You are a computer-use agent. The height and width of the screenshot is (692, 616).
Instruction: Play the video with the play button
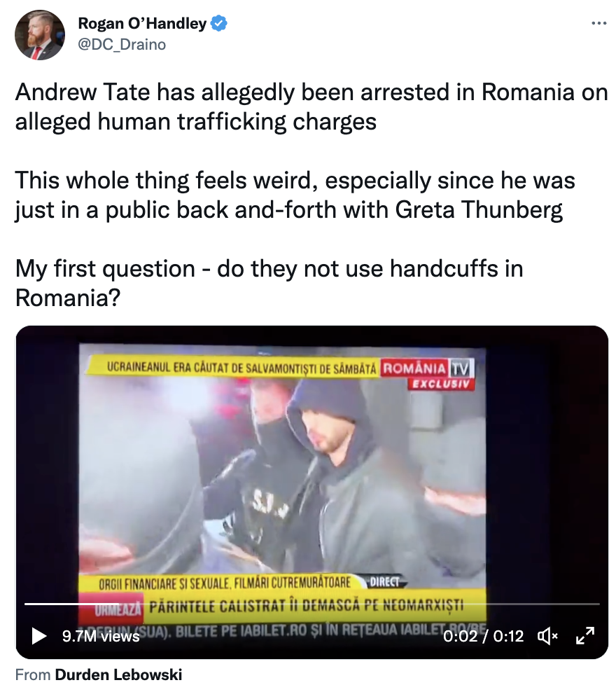(39, 635)
